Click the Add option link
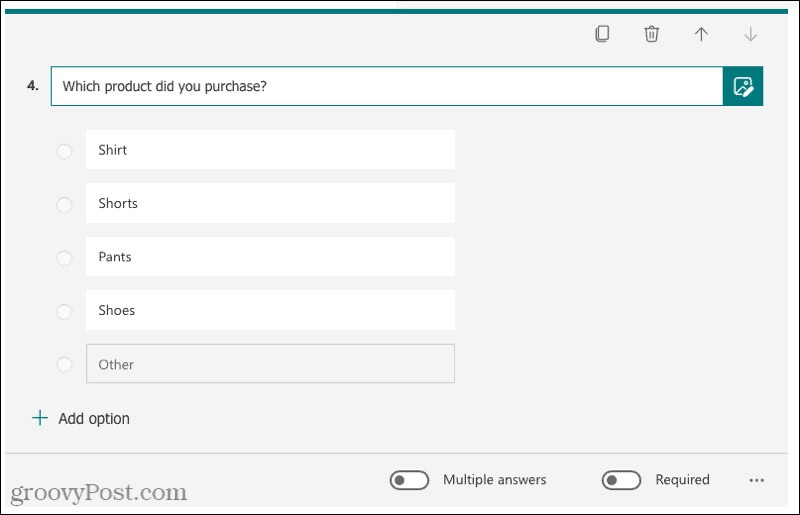The image size is (800, 515). point(94,419)
